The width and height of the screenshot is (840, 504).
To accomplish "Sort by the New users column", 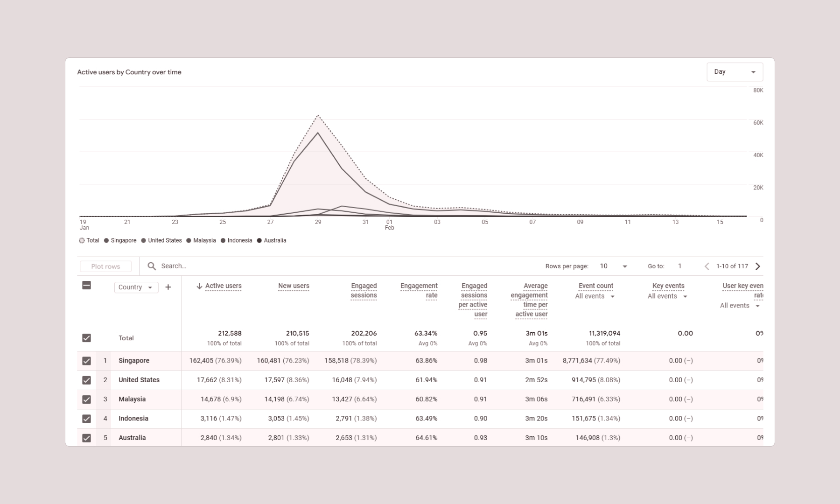I will point(294,286).
